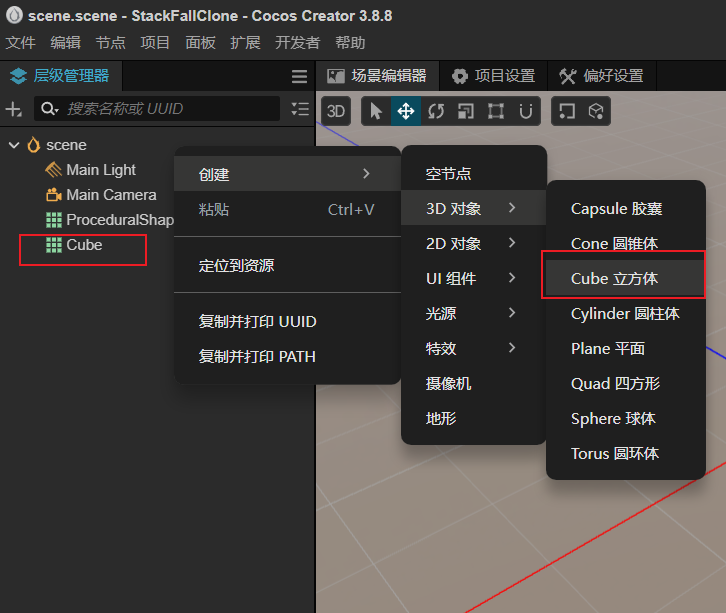
Task: Click the 偏好设置 tools icon
Action: pyautogui.click(x=568, y=76)
